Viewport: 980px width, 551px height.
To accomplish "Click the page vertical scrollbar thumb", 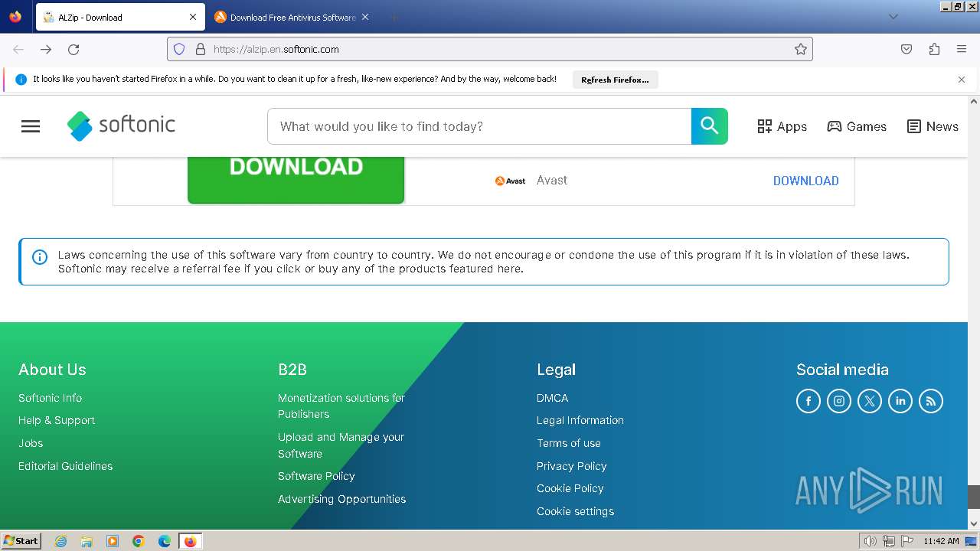I will 974,497.
